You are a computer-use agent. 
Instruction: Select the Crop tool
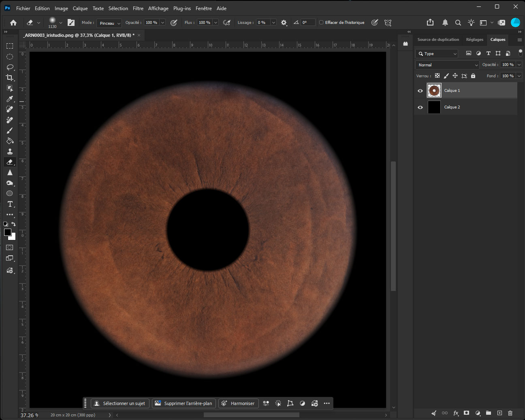pos(10,78)
